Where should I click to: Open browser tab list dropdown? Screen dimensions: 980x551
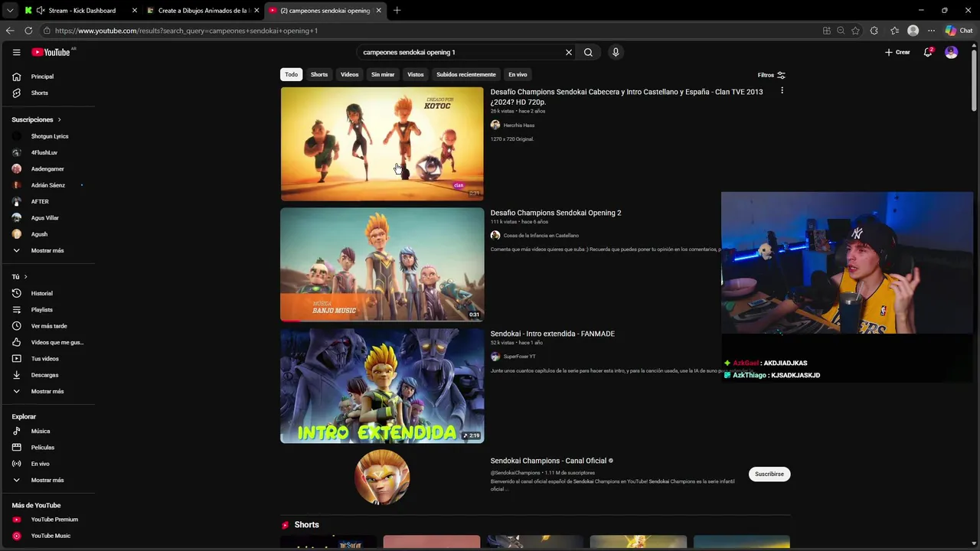(10, 11)
